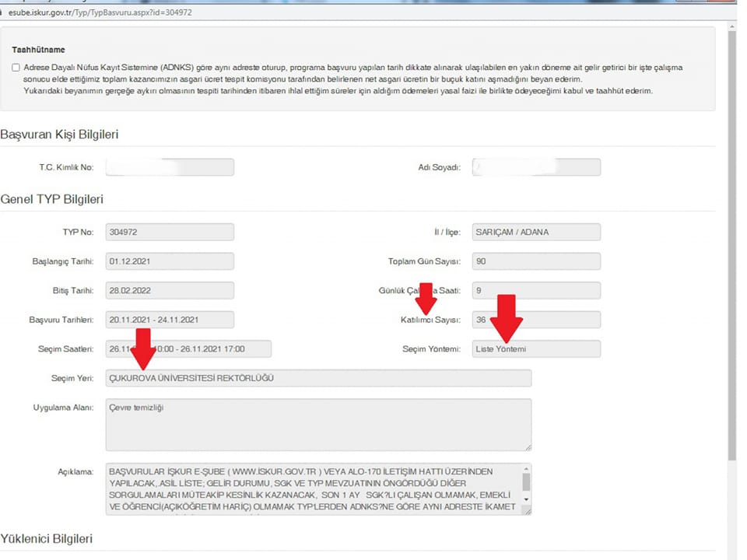The width and height of the screenshot is (747, 560).
Task: Click the TYP No field showing 304972
Action: click(x=170, y=232)
